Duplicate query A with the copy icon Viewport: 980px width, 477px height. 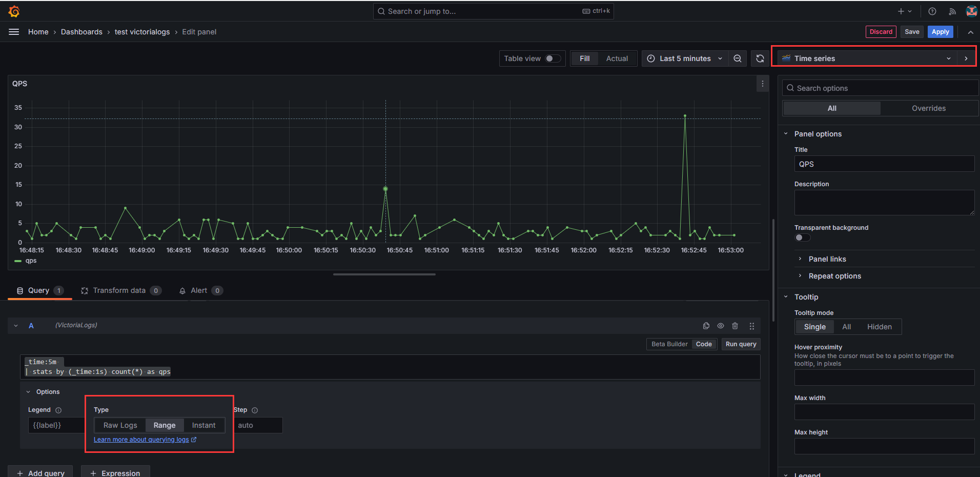click(x=706, y=326)
